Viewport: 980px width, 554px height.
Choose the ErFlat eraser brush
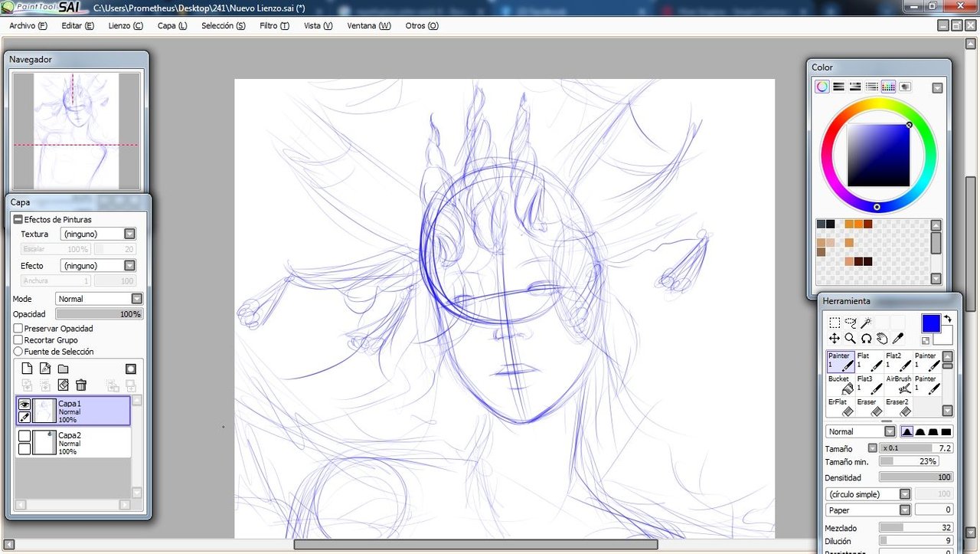[841, 407]
